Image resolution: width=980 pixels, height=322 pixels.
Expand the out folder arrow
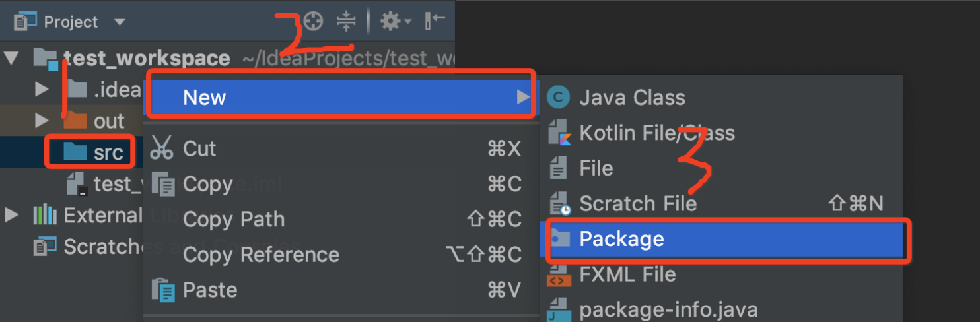(x=42, y=121)
